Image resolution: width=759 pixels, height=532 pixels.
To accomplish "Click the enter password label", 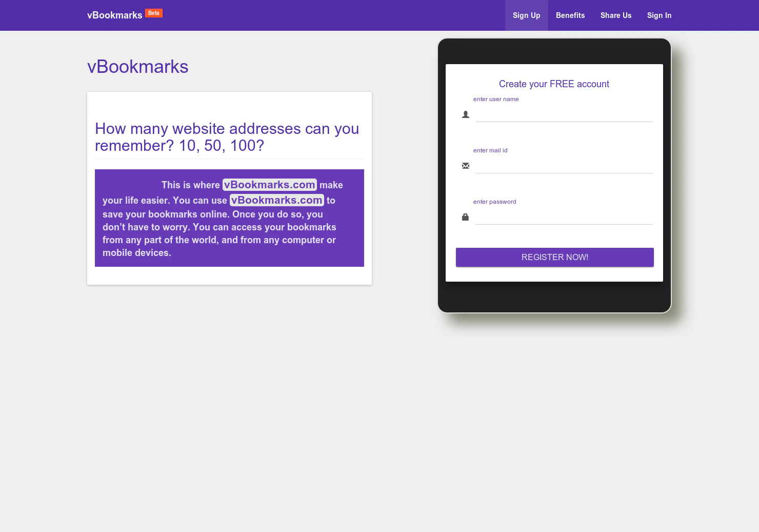I will tap(494, 202).
